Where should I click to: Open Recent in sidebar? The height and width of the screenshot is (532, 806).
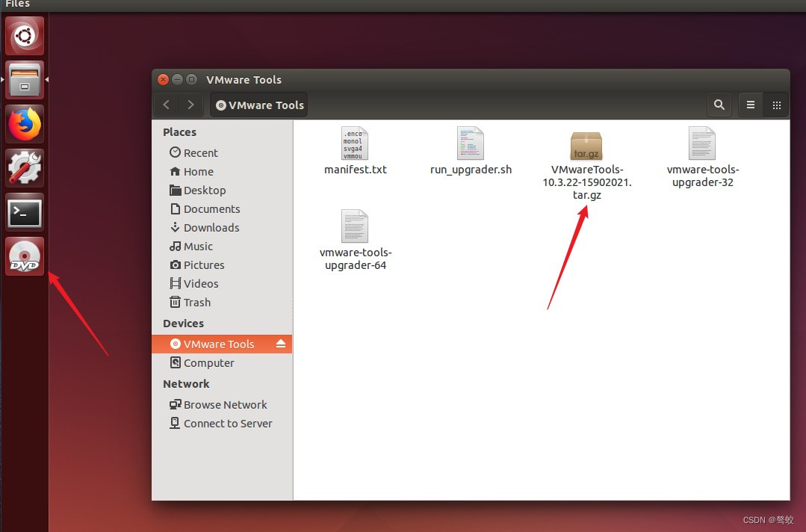tap(222, 152)
